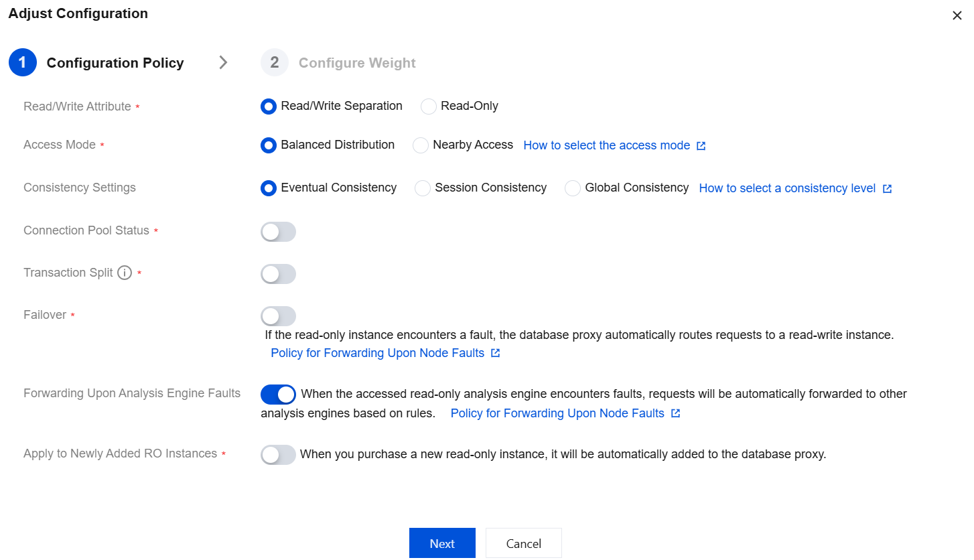This screenshot has width=974, height=560.
Task: Click external link icon under Failover description
Action: point(495,353)
